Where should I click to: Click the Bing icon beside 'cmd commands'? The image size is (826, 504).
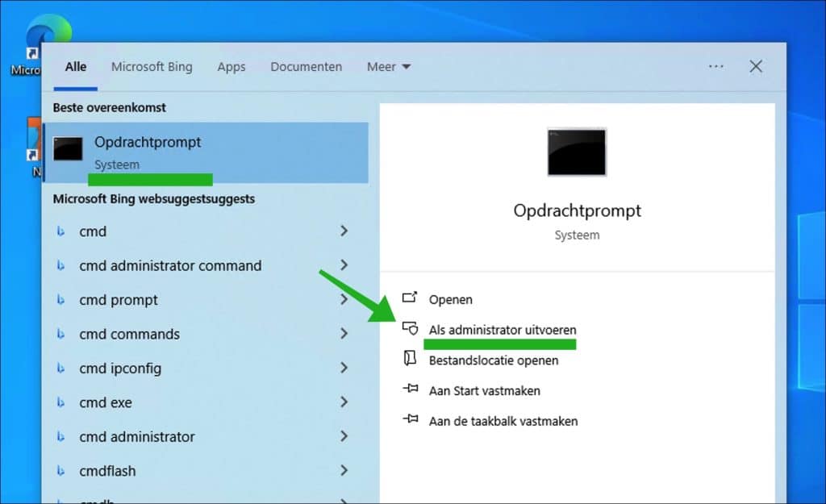(60, 334)
